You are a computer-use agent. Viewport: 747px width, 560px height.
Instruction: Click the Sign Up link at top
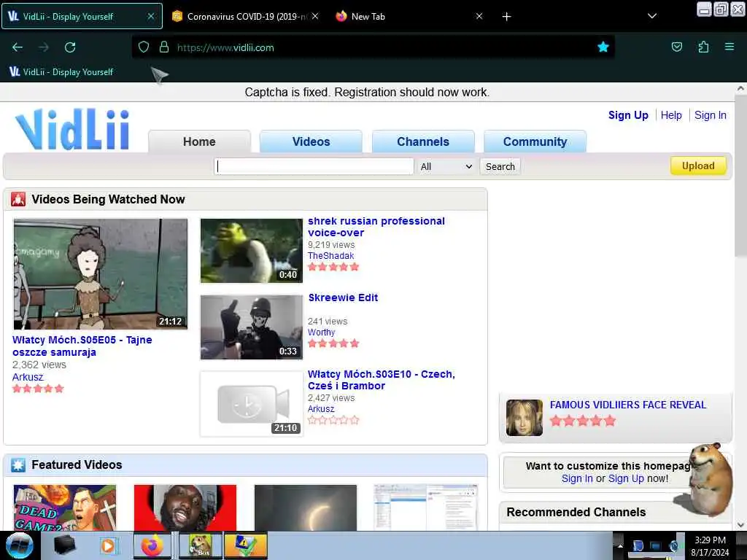click(x=628, y=115)
